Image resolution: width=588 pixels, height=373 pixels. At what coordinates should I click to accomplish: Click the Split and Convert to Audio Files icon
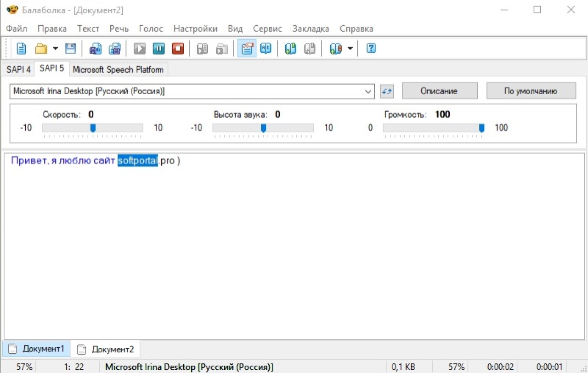tap(114, 48)
